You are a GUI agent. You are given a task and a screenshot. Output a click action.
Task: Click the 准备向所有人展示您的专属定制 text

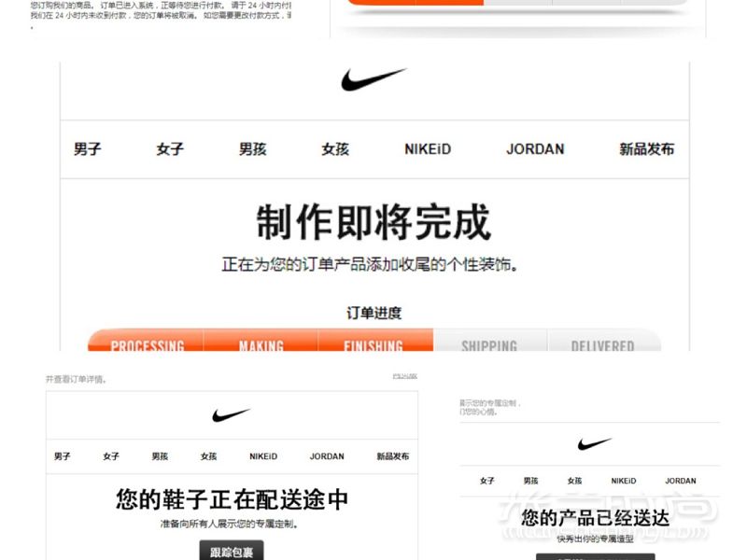(x=230, y=524)
